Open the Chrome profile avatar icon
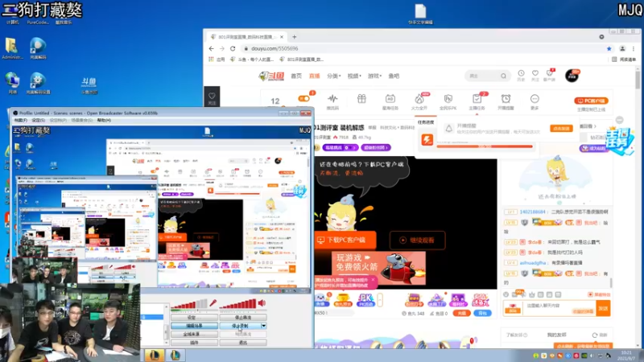644x362 pixels. [622, 48]
